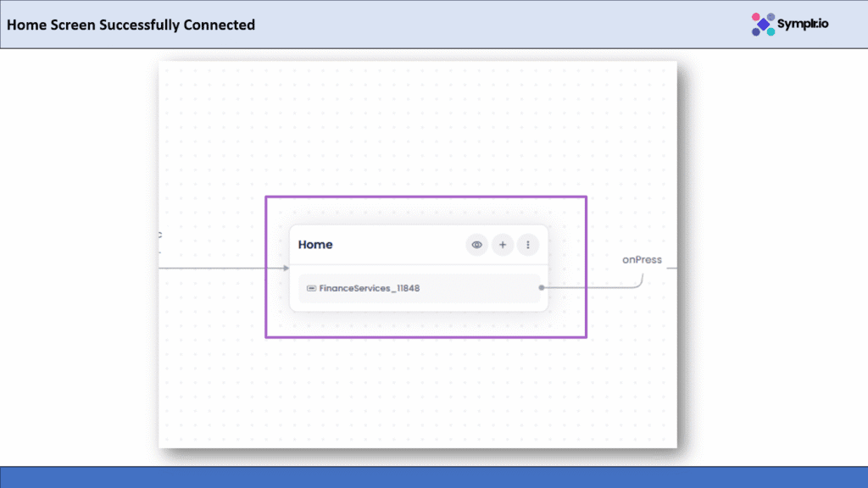Toggle the eye preview icon on Home node
This screenshot has height=488, width=868.
(x=477, y=245)
